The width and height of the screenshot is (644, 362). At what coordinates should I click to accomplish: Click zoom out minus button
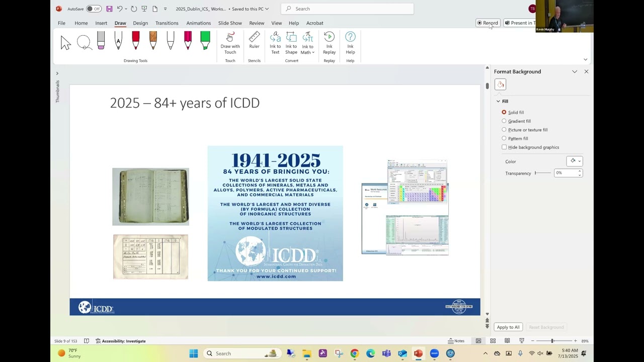(533, 341)
